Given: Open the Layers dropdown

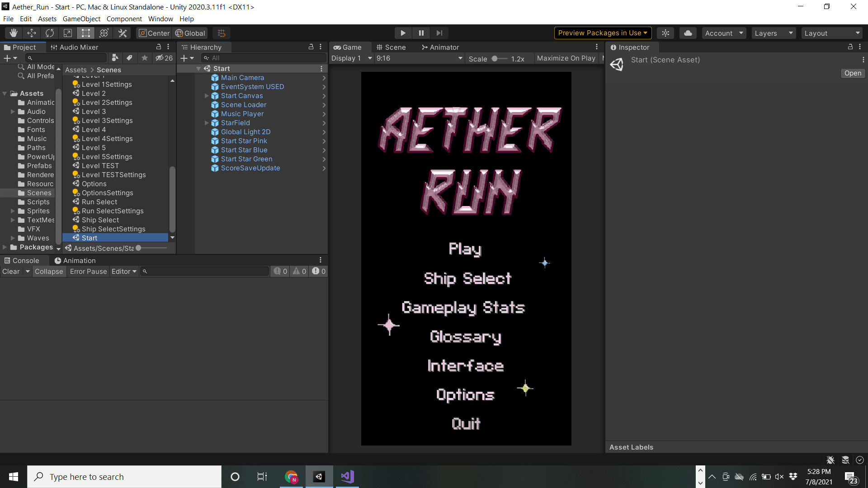Looking at the screenshot, I should [x=774, y=33].
